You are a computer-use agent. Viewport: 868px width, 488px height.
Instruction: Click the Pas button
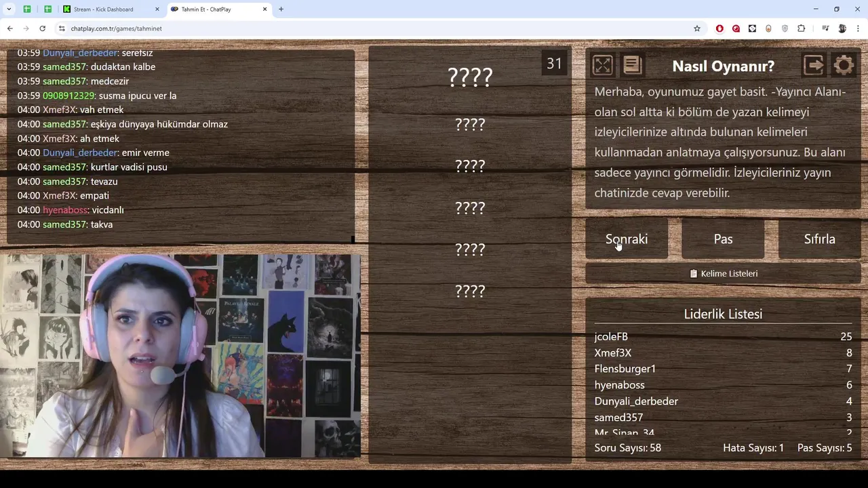(723, 239)
